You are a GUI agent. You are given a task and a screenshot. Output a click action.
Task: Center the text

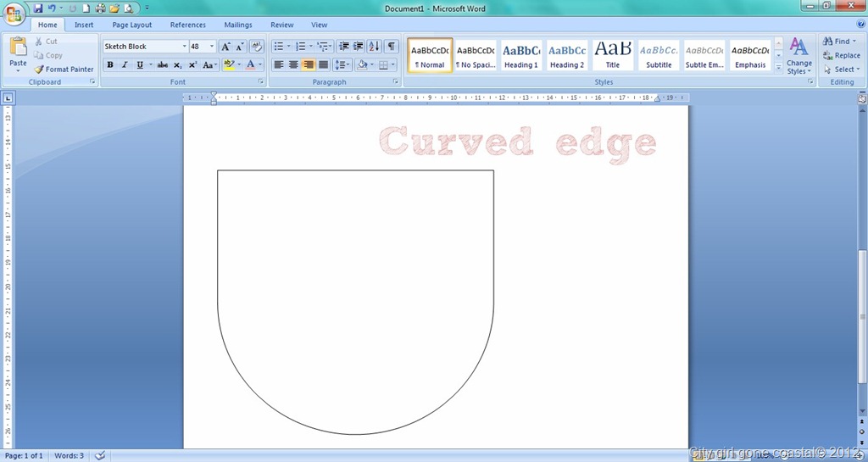(293, 64)
